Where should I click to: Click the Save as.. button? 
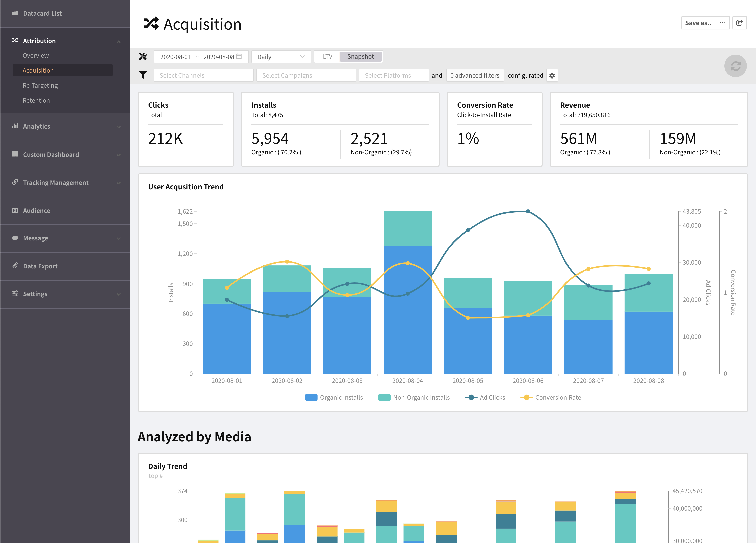pos(698,23)
